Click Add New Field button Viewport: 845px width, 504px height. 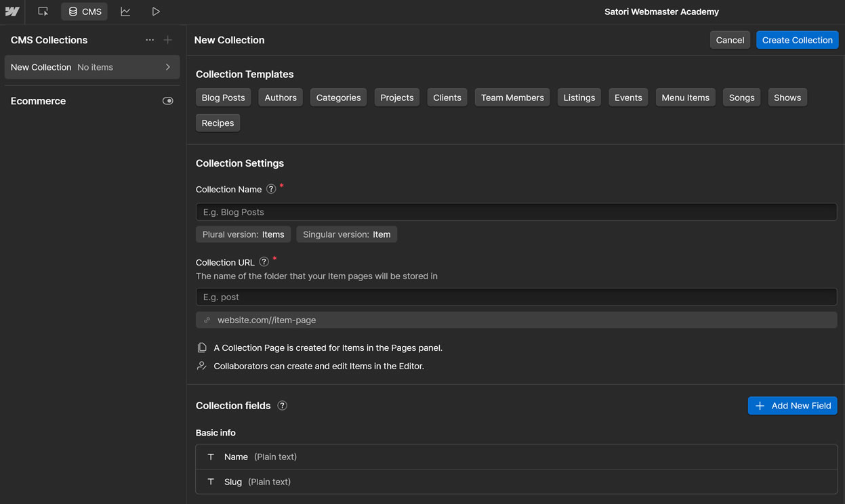793,406
